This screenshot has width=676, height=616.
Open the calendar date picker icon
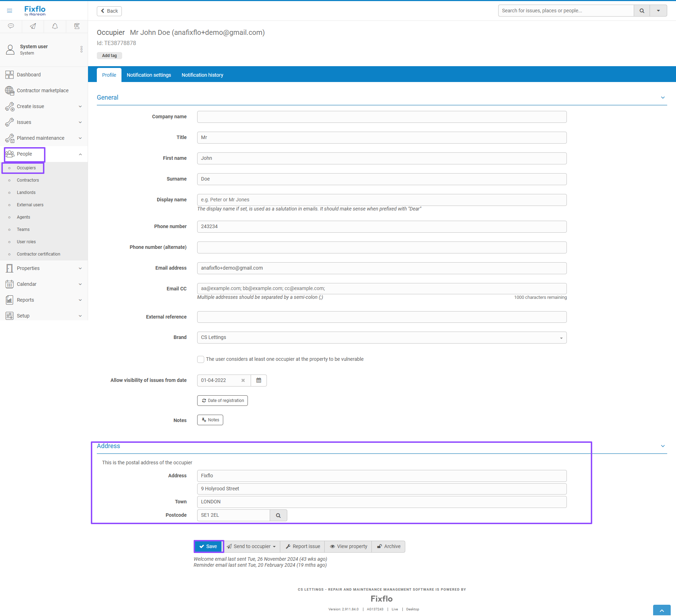tap(259, 380)
